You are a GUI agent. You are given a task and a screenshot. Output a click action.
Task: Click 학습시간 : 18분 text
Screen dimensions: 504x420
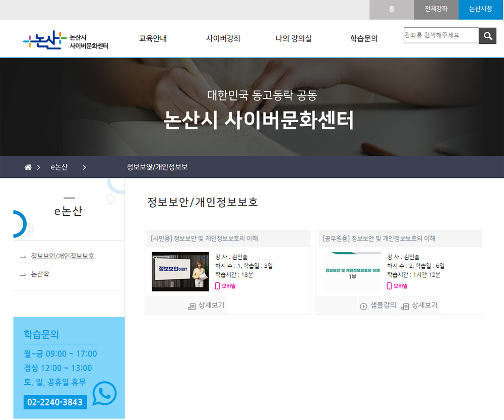[x=234, y=275]
